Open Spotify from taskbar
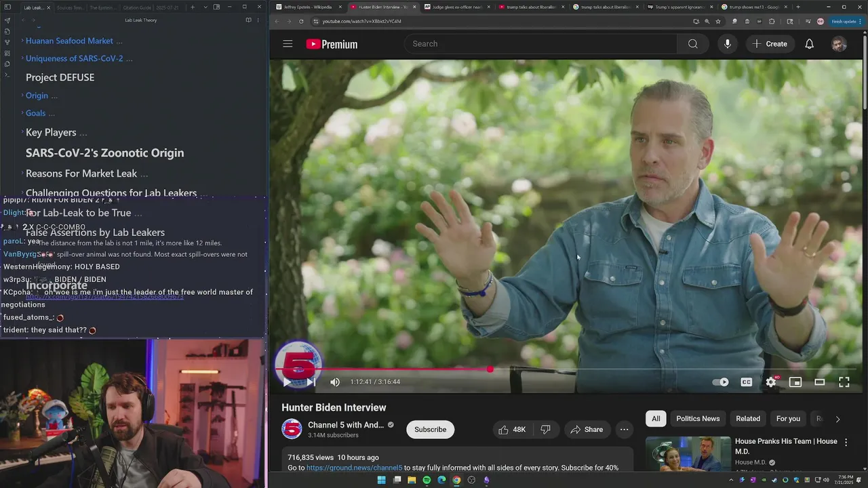868x488 pixels. pos(427,480)
